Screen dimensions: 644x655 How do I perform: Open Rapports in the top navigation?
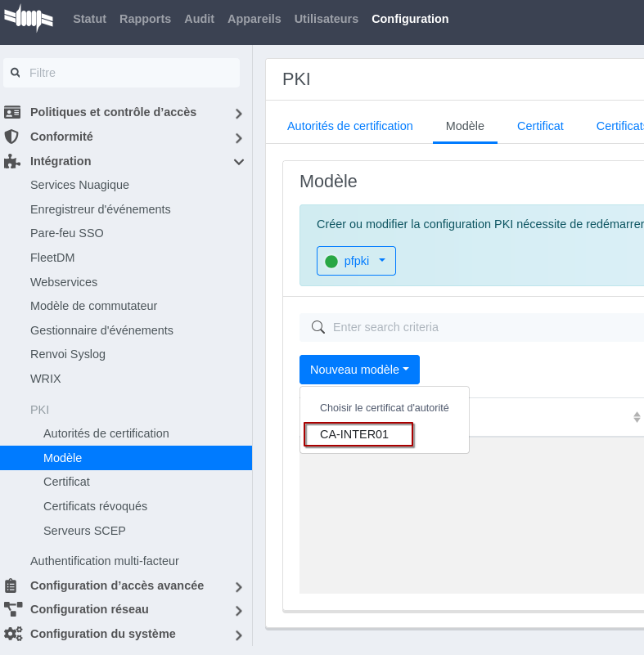(145, 19)
